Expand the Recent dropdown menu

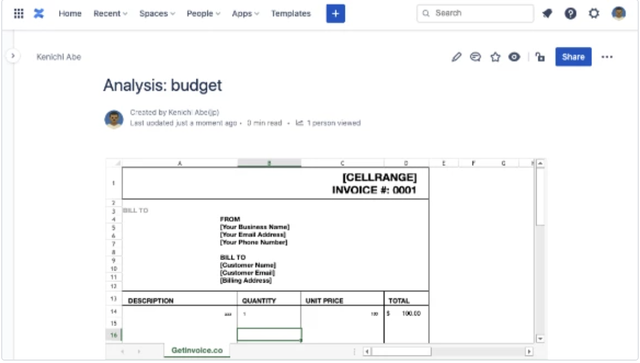(x=110, y=13)
